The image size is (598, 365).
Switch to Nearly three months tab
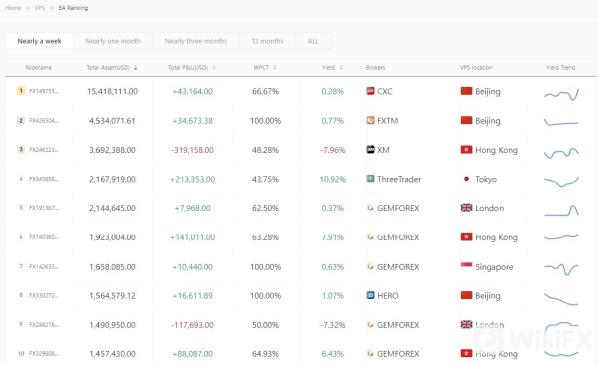pyautogui.click(x=196, y=41)
